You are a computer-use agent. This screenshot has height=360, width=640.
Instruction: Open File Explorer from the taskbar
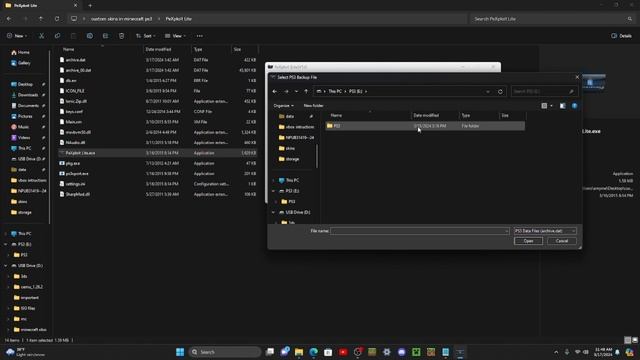point(299,352)
